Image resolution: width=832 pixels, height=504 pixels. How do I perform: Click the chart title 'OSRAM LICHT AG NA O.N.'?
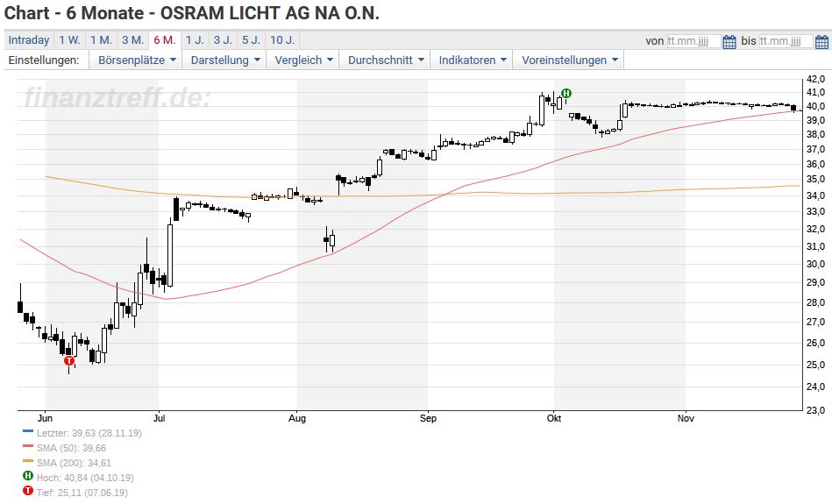(x=269, y=13)
